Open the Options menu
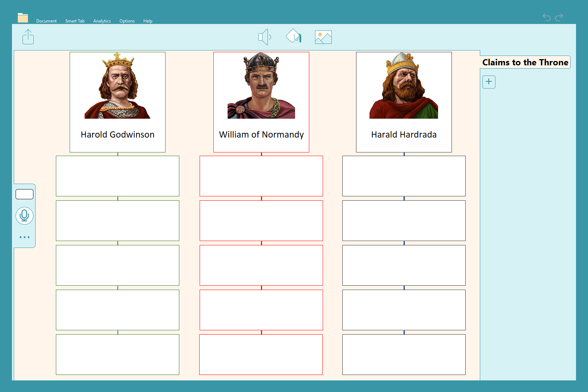The image size is (588, 392). coord(127,21)
